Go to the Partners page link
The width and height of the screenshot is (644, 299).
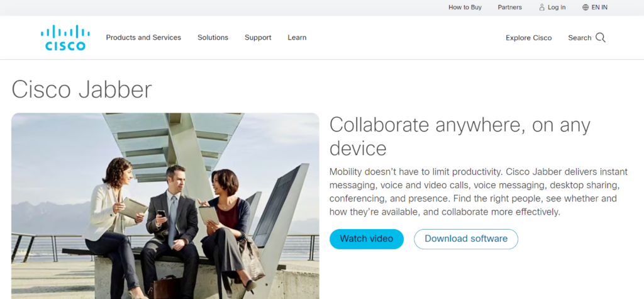(509, 8)
